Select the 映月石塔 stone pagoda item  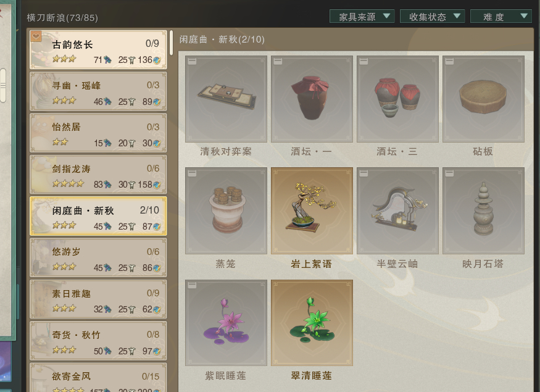pyautogui.click(x=483, y=211)
